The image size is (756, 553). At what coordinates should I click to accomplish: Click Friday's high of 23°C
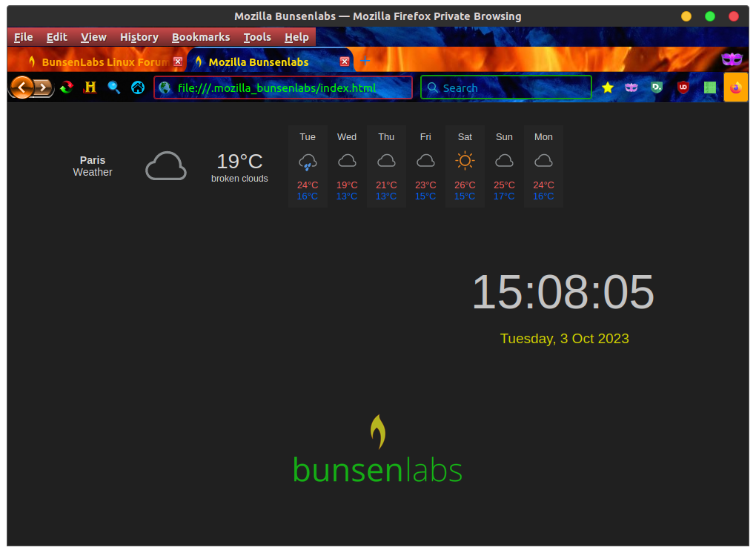pyautogui.click(x=425, y=185)
